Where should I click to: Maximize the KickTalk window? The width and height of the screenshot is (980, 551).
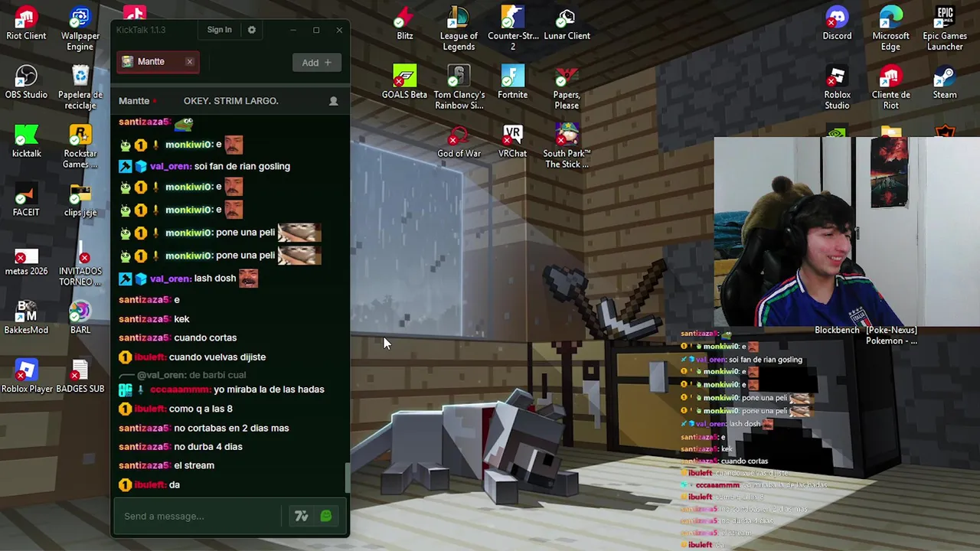click(315, 30)
